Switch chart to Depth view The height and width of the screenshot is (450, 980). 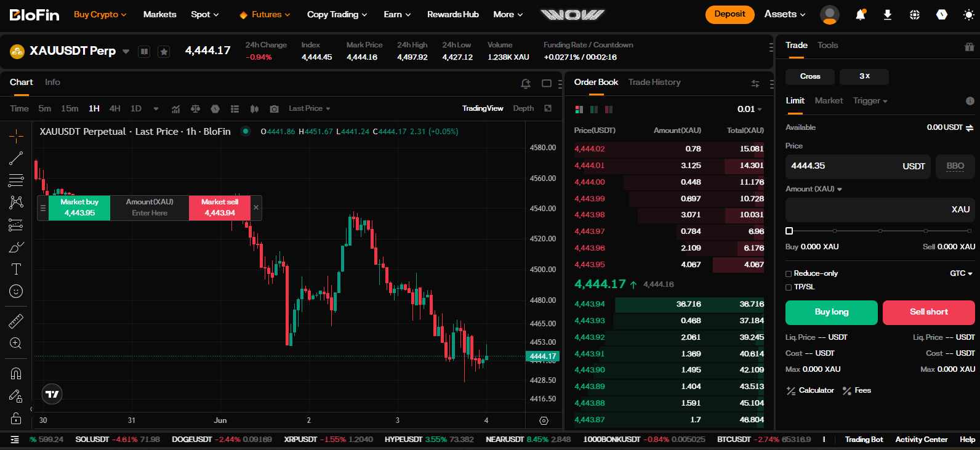523,108
